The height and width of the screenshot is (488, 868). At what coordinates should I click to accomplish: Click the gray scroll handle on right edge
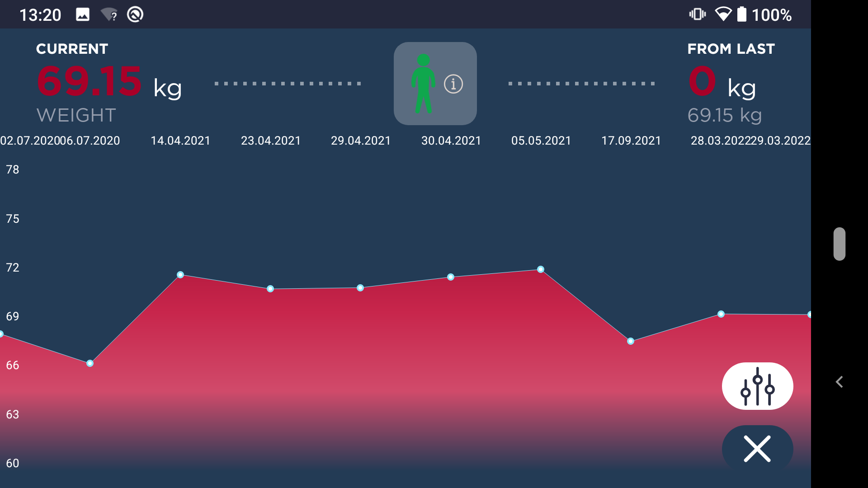click(840, 244)
